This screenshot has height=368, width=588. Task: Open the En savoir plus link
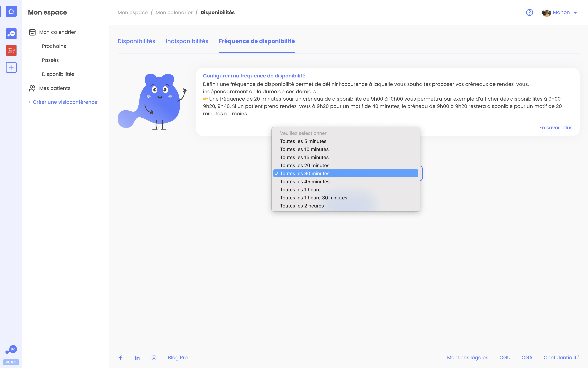(x=556, y=128)
